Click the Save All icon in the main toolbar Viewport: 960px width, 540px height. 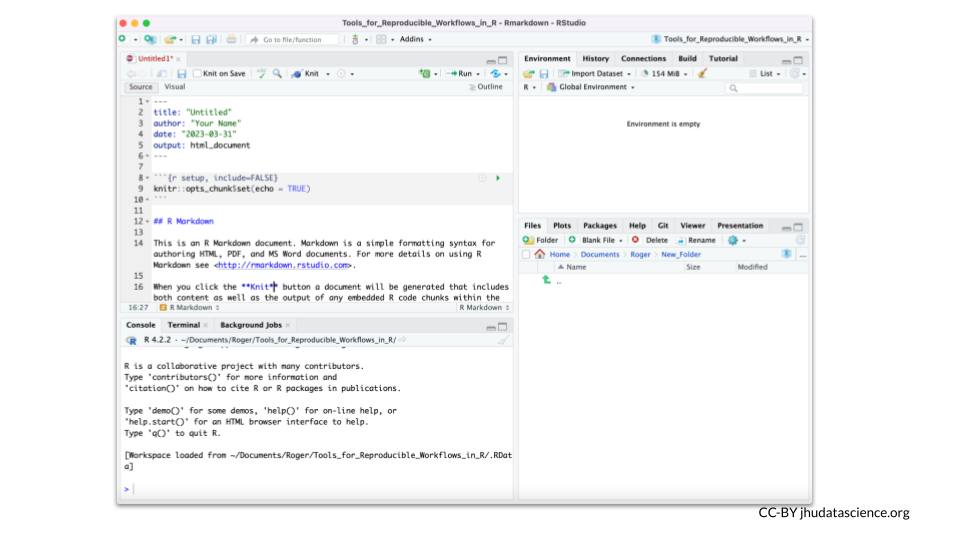click(x=211, y=39)
